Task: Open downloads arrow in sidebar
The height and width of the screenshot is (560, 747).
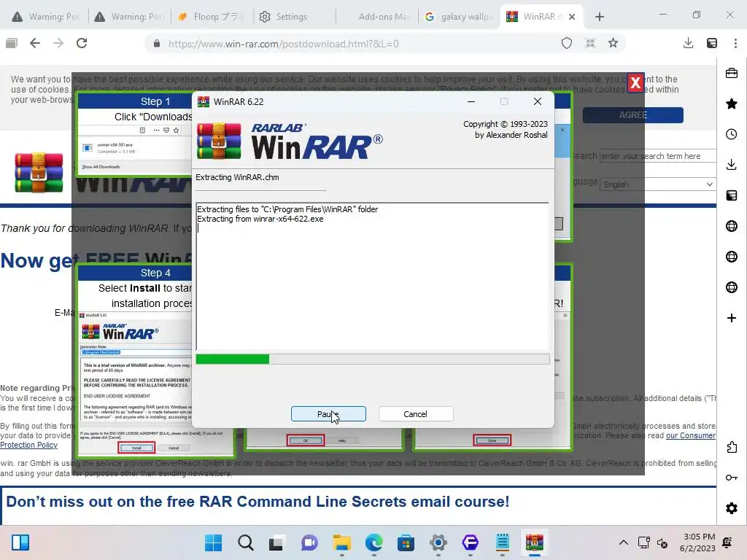Action: click(732, 165)
